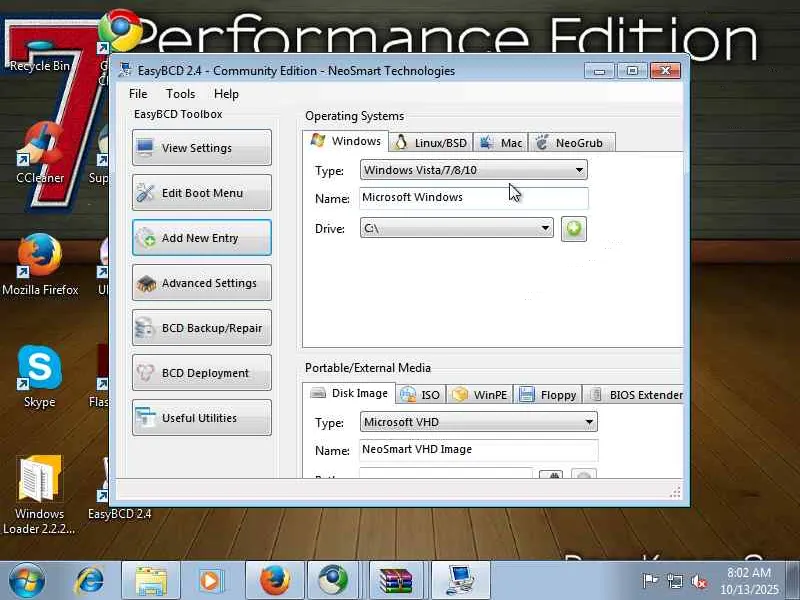Switch to the NeoGrub tab
The width and height of the screenshot is (800, 600).
571,143
